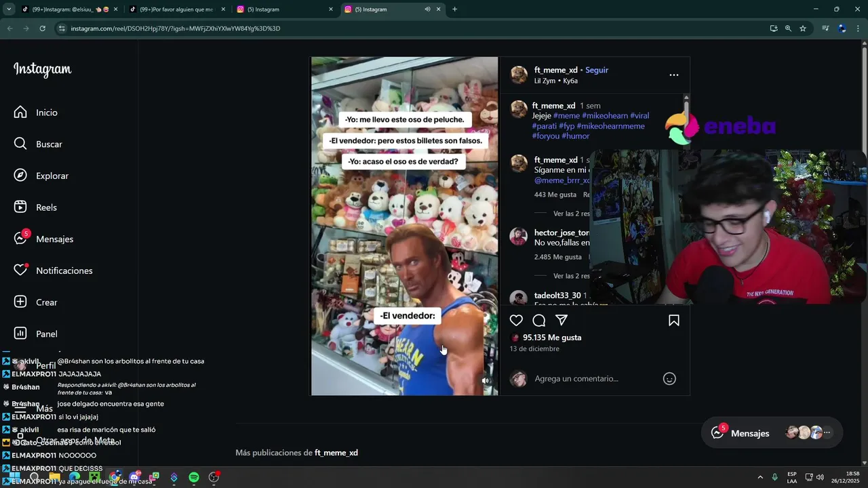This screenshot has width=868, height=488.
Task: Save the reel with the bookmark
Action: point(674,321)
